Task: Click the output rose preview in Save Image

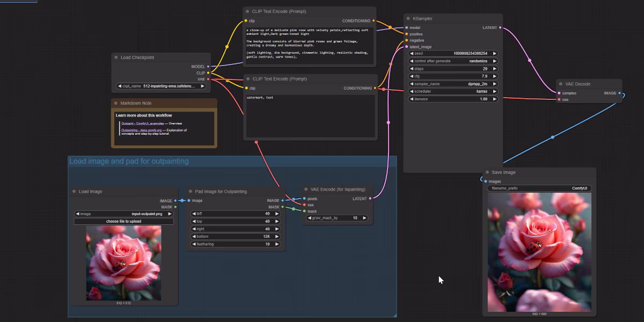Action: (x=539, y=252)
